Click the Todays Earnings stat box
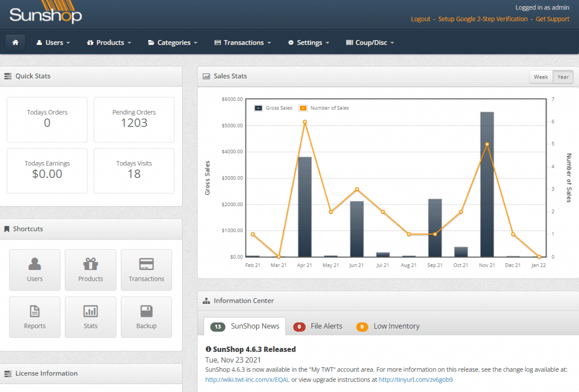This screenshot has width=579, height=392. point(47,171)
